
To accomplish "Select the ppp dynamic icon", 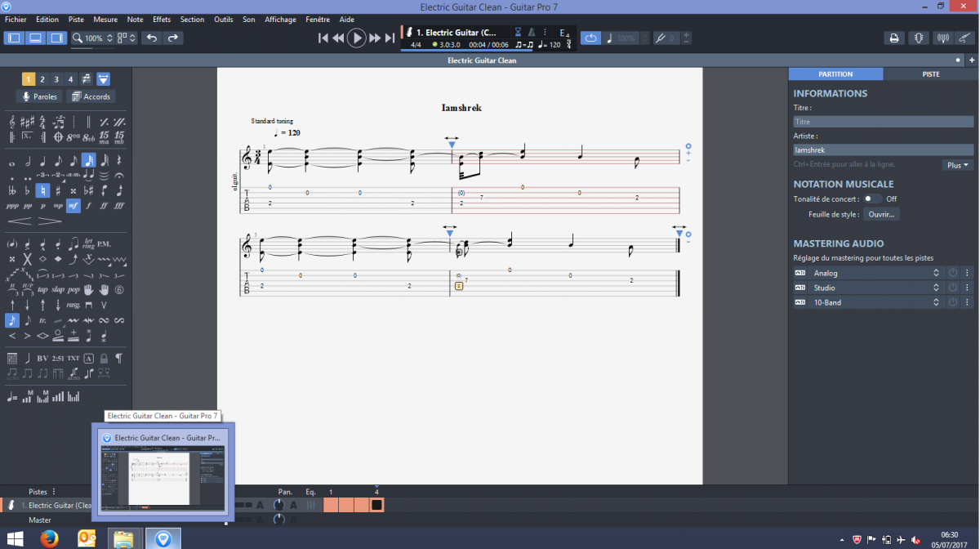I will click(12, 206).
